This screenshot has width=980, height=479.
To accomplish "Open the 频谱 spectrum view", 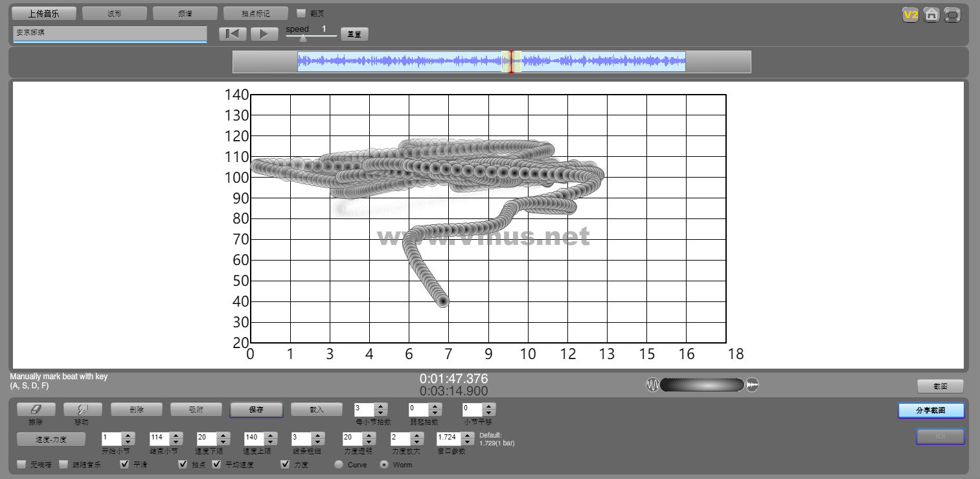I will pos(185,14).
